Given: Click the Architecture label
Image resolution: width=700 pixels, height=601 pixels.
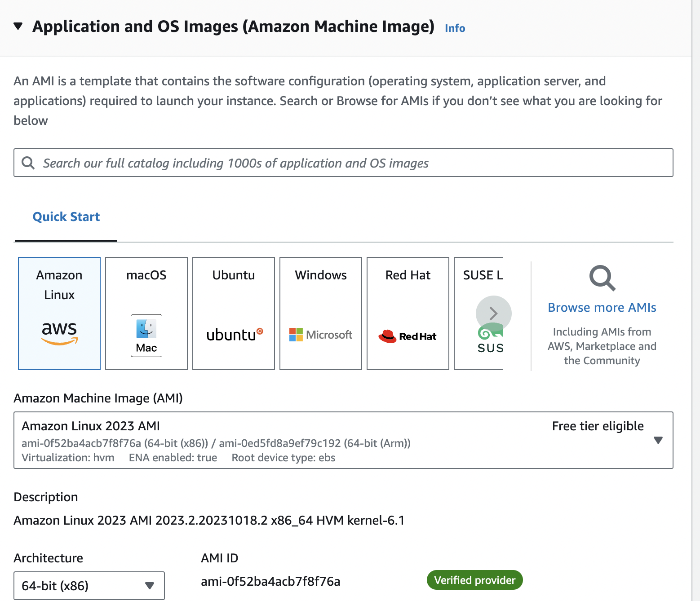Looking at the screenshot, I should [48, 558].
